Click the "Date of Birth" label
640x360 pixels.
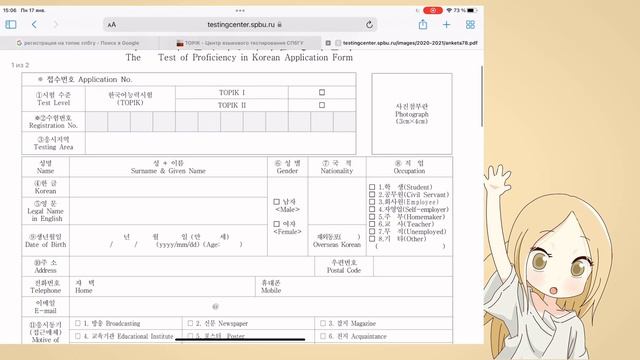pyautogui.click(x=45, y=244)
